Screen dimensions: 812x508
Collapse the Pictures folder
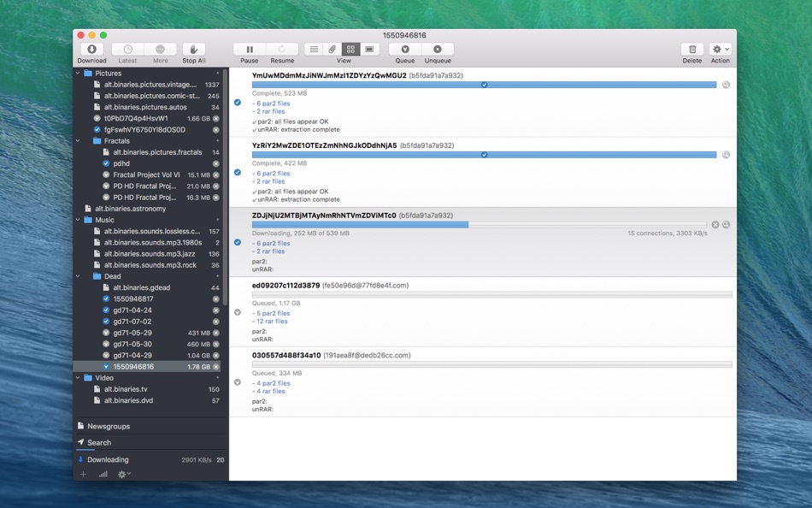(x=78, y=74)
